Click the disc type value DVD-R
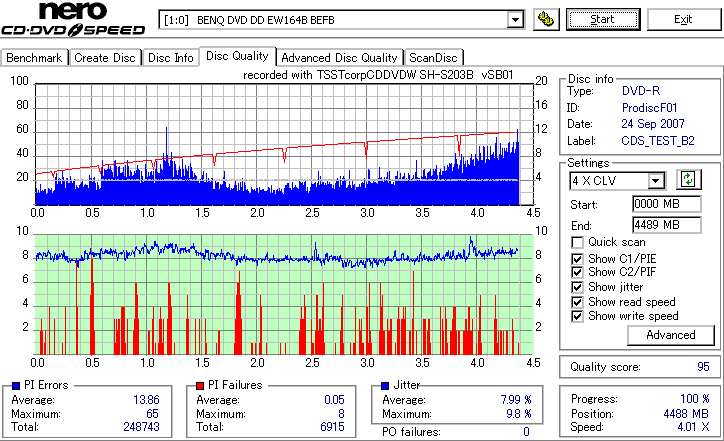This screenshot has height=441, width=724. pyautogui.click(x=641, y=91)
